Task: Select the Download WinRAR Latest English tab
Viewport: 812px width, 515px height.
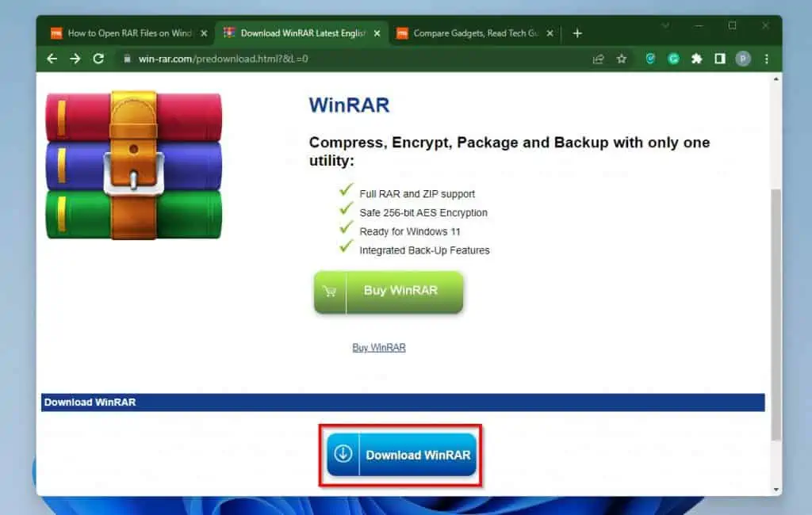Action: coord(301,33)
